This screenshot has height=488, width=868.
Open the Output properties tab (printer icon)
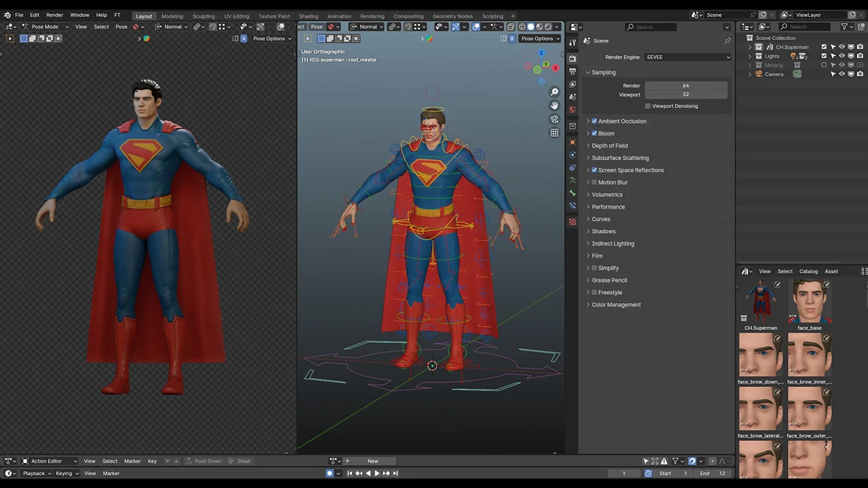[572, 71]
